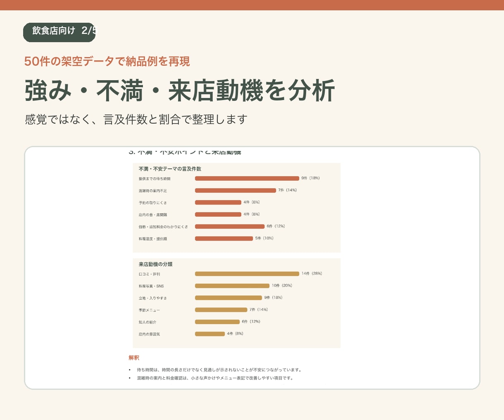The image size is (504, 420).
Task: Click the value 7件 (14%) beside 混雑時の案内不足
Action: (288, 190)
